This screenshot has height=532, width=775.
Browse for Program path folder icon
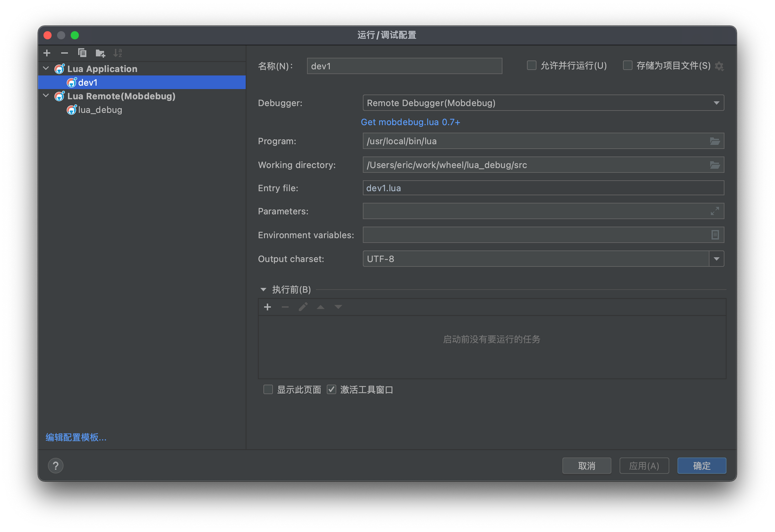[x=715, y=141]
